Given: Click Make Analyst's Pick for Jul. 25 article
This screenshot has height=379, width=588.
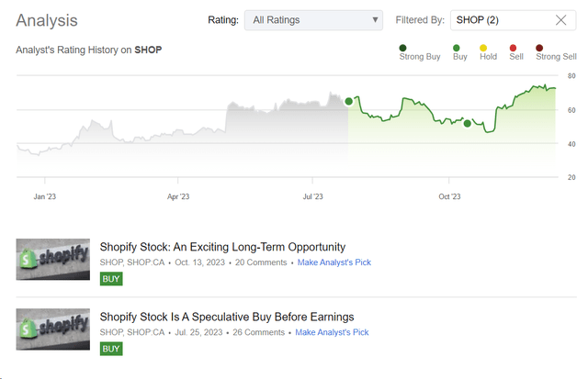Looking at the screenshot, I should (332, 332).
